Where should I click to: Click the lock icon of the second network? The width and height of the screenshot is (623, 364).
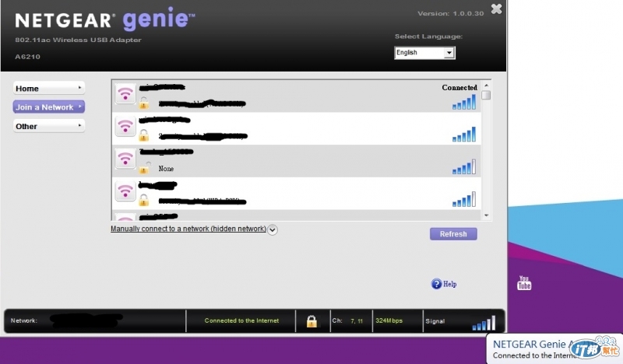(144, 135)
